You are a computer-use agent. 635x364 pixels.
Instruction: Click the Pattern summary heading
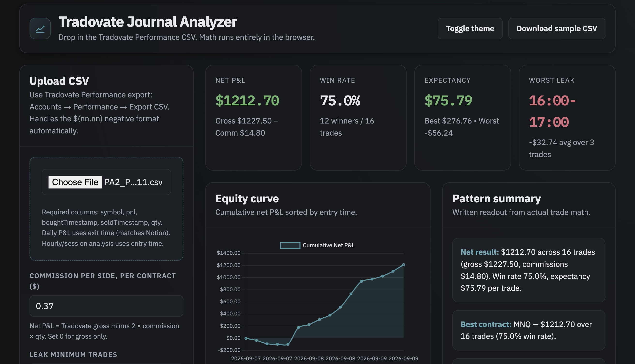point(496,198)
